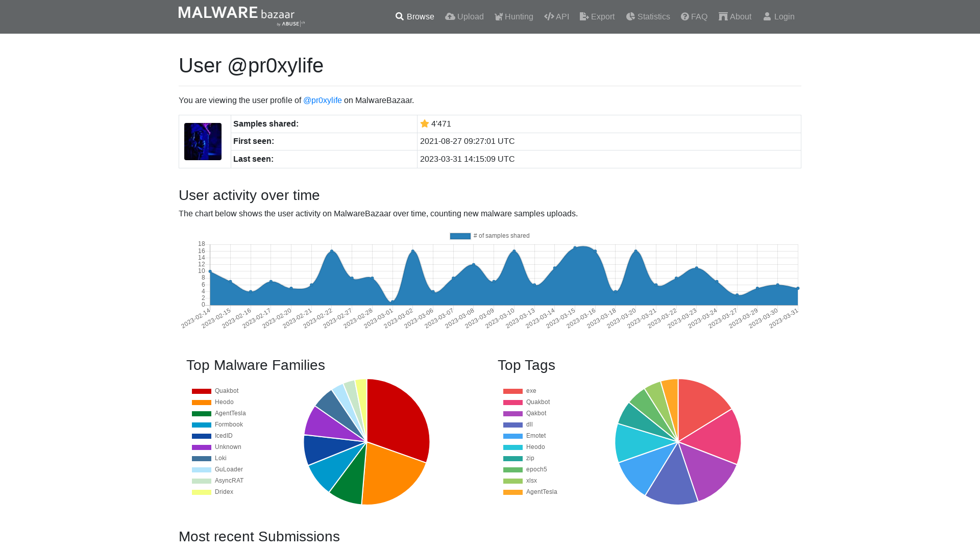Go to the Hunting section
Viewport: 980px width, 551px height.
pos(513,17)
